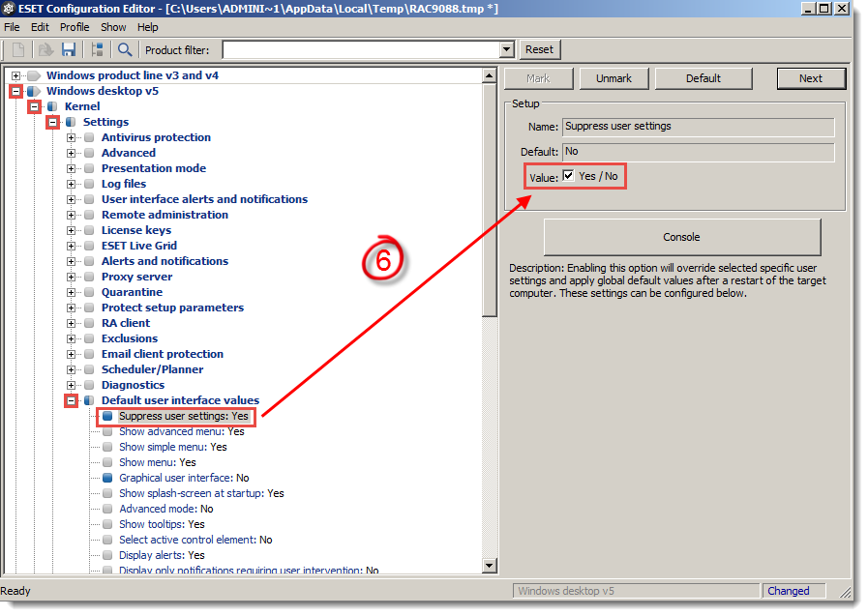868x616 pixels.
Task: Expand Windows product line v3 and v4
Action: click(x=16, y=75)
